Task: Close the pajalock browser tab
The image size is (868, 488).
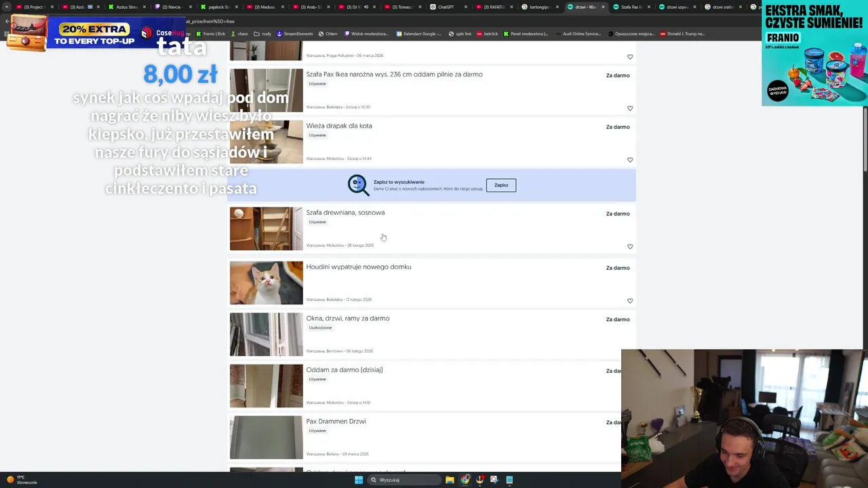Action: [x=237, y=7]
